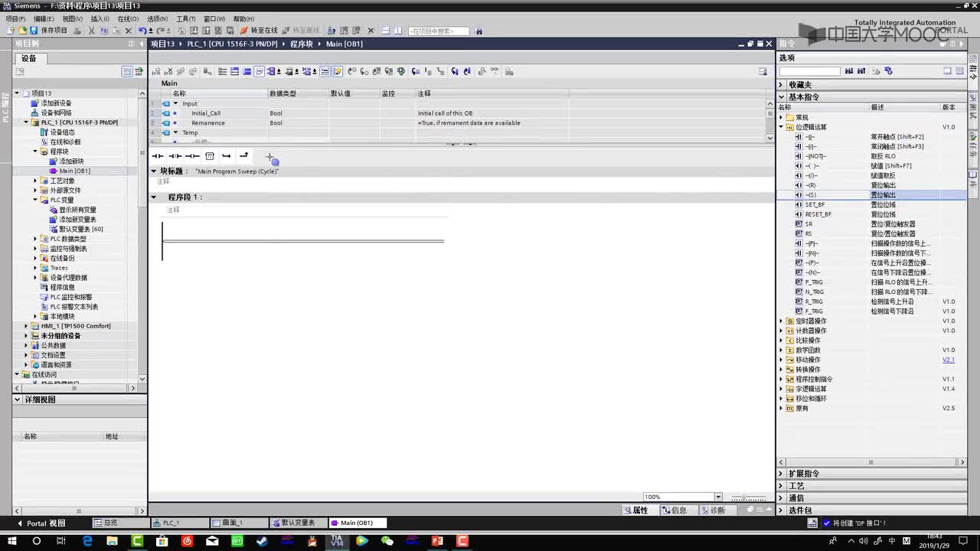Screen dimensions: 980x551
Task: Open the 视图(V) menu
Action: 72,18
